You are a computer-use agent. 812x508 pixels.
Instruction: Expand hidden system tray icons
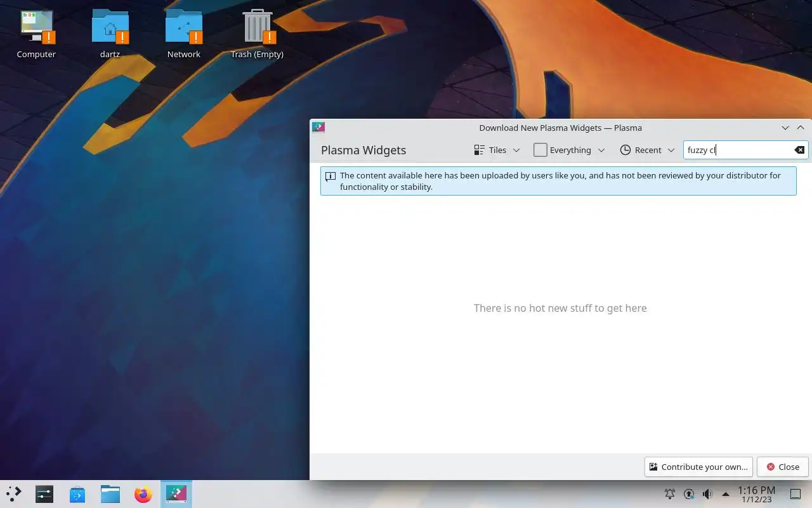coord(726,493)
